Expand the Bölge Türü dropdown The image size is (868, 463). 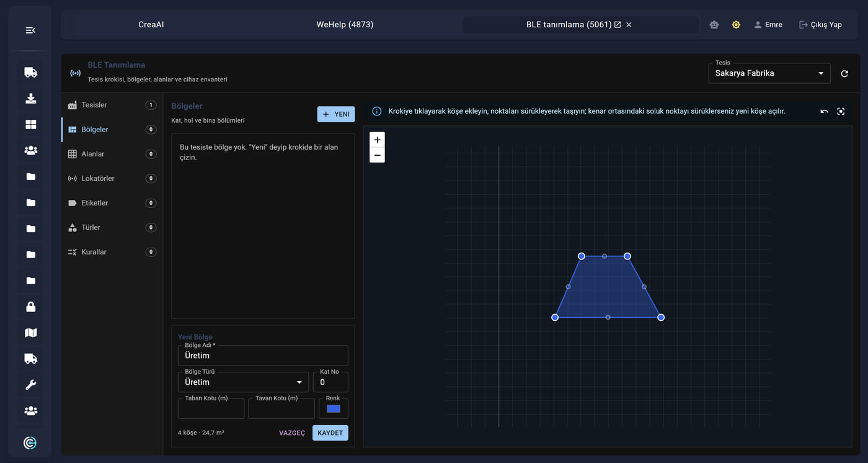coord(243,382)
